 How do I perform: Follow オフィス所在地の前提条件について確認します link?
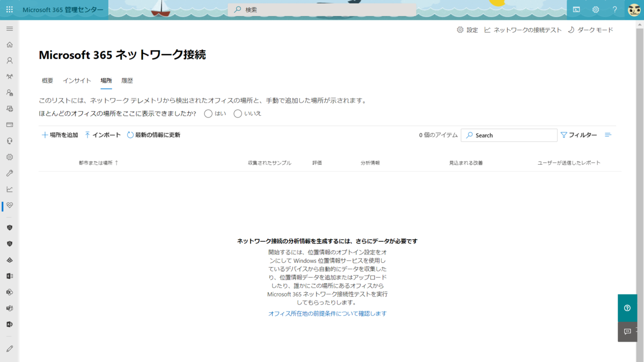(x=327, y=314)
